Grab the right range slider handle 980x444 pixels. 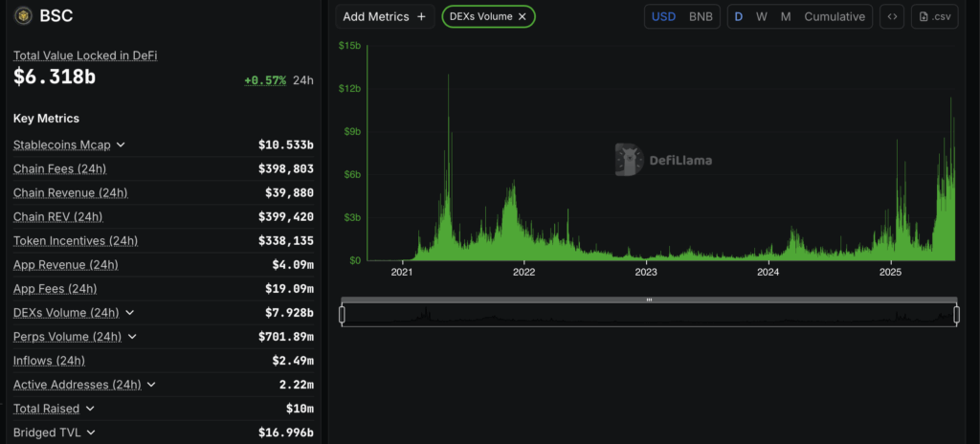pos(956,315)
